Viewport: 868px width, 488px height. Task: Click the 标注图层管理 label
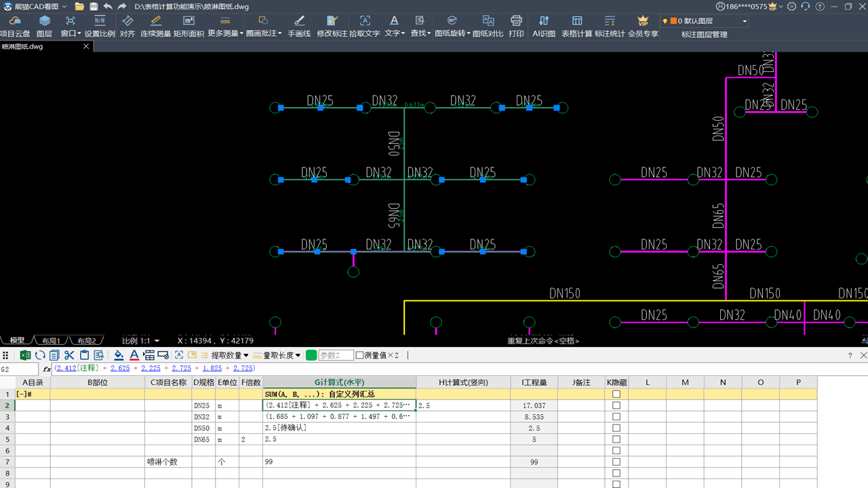tap(704, 35)
